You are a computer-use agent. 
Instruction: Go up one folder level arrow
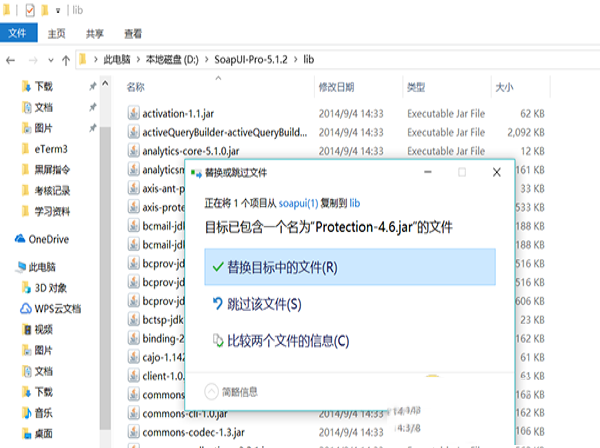[x=66, y=60]
